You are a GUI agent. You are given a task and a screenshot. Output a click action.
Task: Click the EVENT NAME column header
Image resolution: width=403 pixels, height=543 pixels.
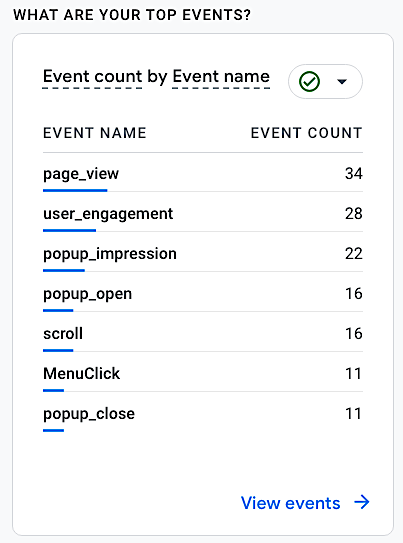(x=95, y=133)
